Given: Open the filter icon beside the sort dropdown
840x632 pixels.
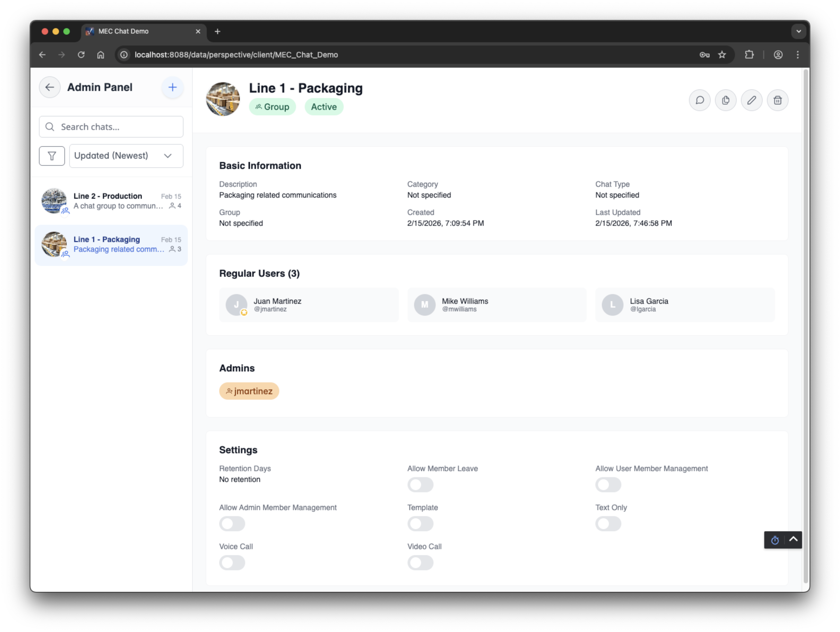Looking at the screenshot, I should [x=52, y=156].
